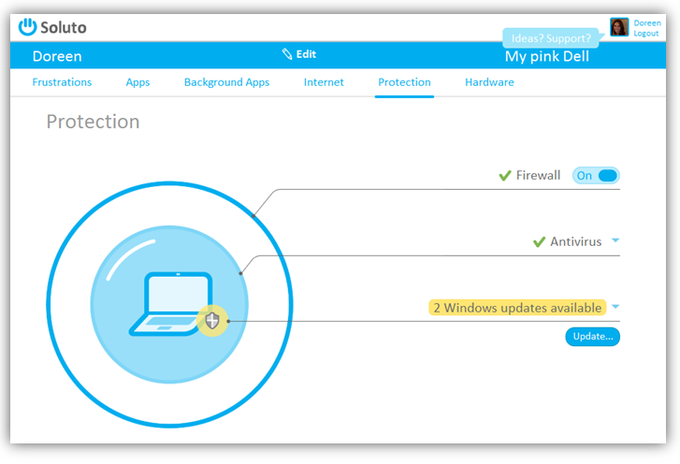Click the Logout link
Viewport: 680px width, 464px height.
646,33
